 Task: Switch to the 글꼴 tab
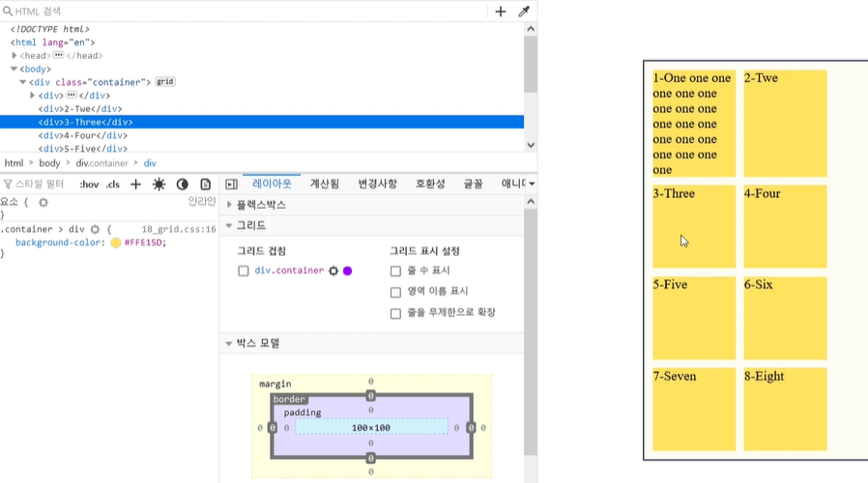click(x=473, y=184)
